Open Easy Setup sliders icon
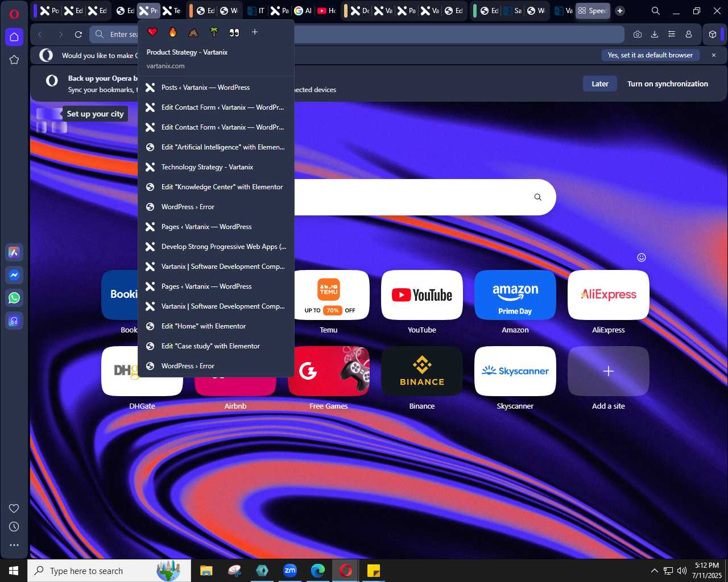This screenshot has height=582, width=728. [x=672, y=34]
